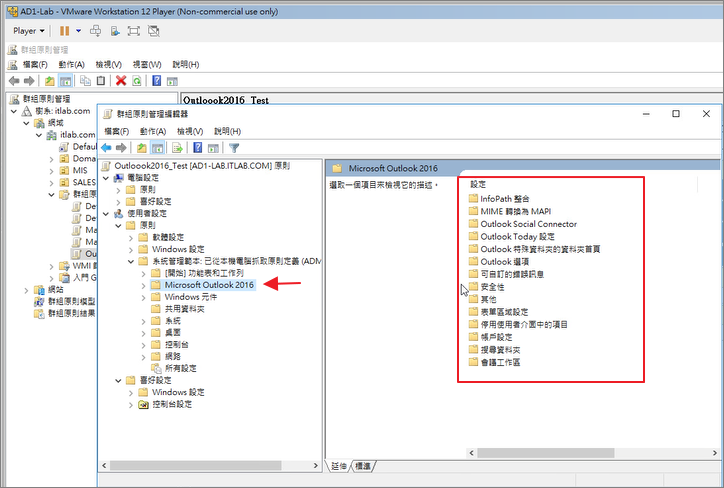The height and width of the screenshot is (488, 724).
Task: Expand the Microsoft Outlook 2016 tree node
Action: (x=144, y=285)
